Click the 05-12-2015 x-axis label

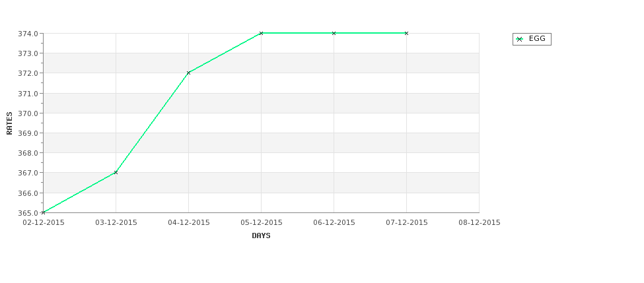261,222
